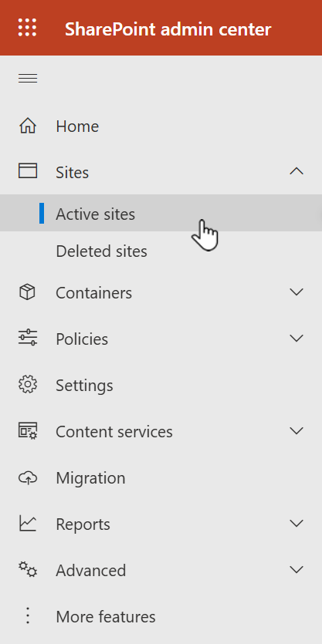Expand the Containers section chevron
The image size is (322, 644).
point(297,292)
